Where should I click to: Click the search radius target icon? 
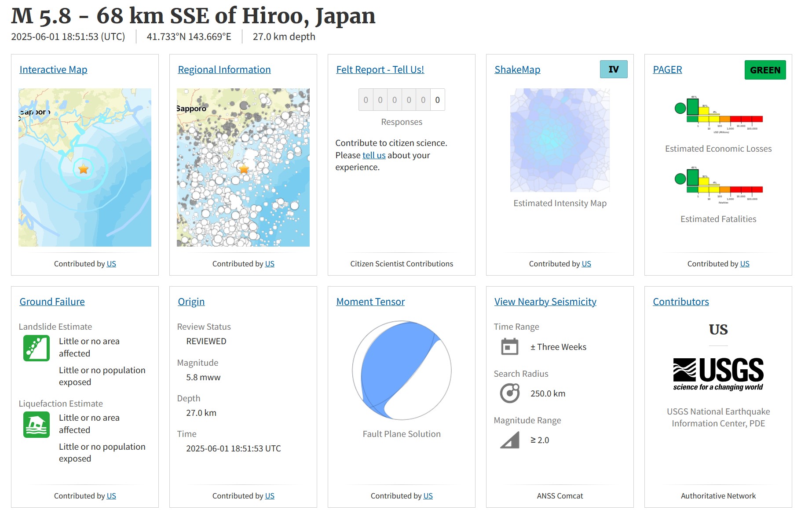tap(510, 393)
